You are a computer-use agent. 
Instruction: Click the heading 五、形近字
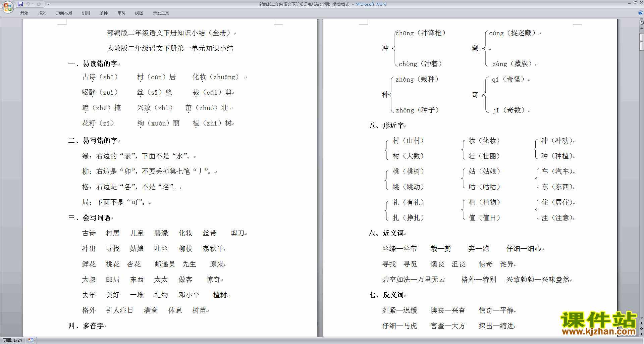[386, 126]
